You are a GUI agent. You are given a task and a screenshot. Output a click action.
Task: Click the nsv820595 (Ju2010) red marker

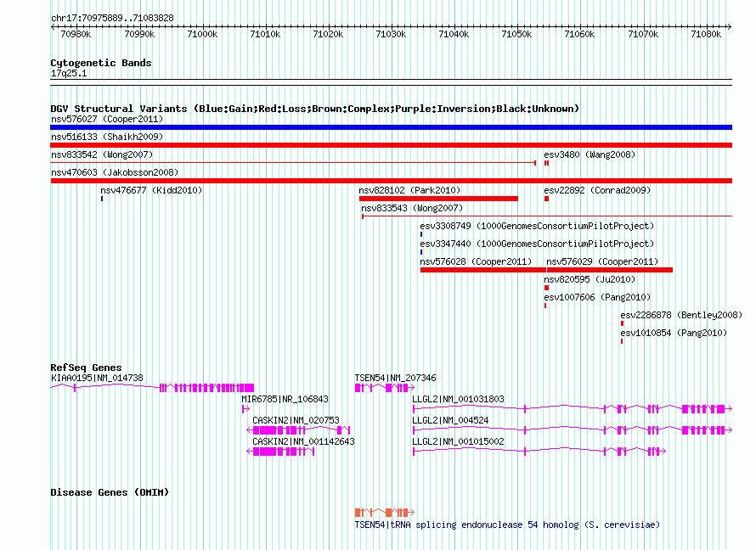coord(546,288)
